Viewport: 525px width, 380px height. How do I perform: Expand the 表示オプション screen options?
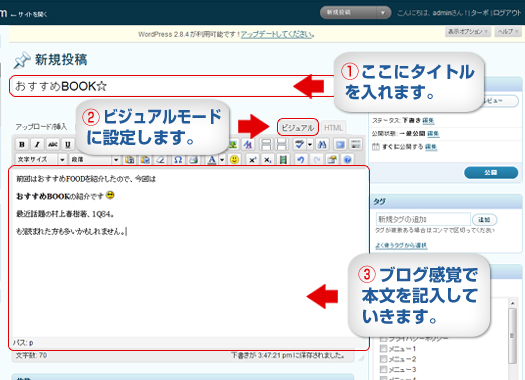[468, 31]
